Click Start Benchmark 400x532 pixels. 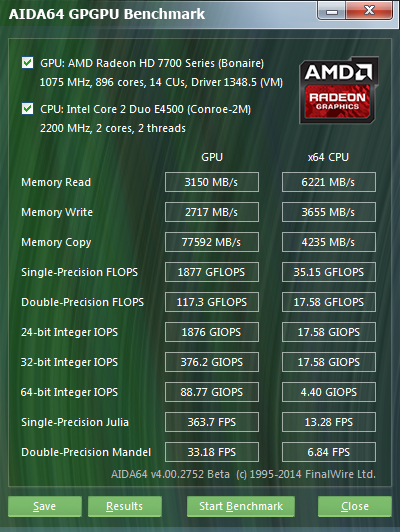click(x=241, y=506)
